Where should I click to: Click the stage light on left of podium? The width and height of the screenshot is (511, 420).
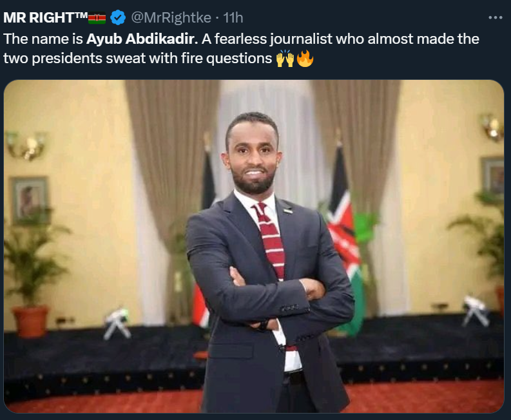117,323
